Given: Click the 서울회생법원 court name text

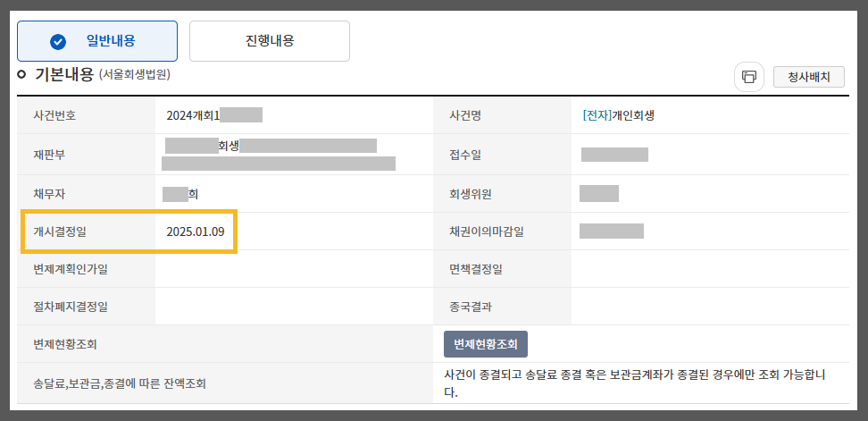Looking at the screenshot, I should tap(134, 74).
